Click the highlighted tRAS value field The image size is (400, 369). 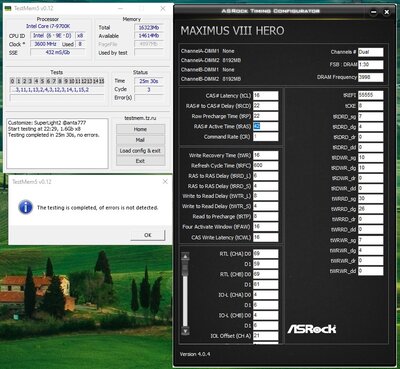pyautogui.click(x=265, y=126)
